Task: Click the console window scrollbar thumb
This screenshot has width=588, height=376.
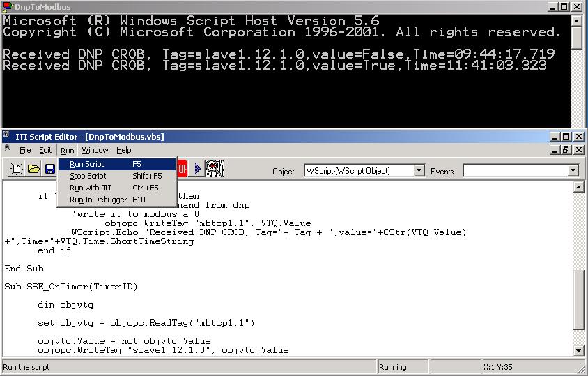Action: (x=576, y=38)
